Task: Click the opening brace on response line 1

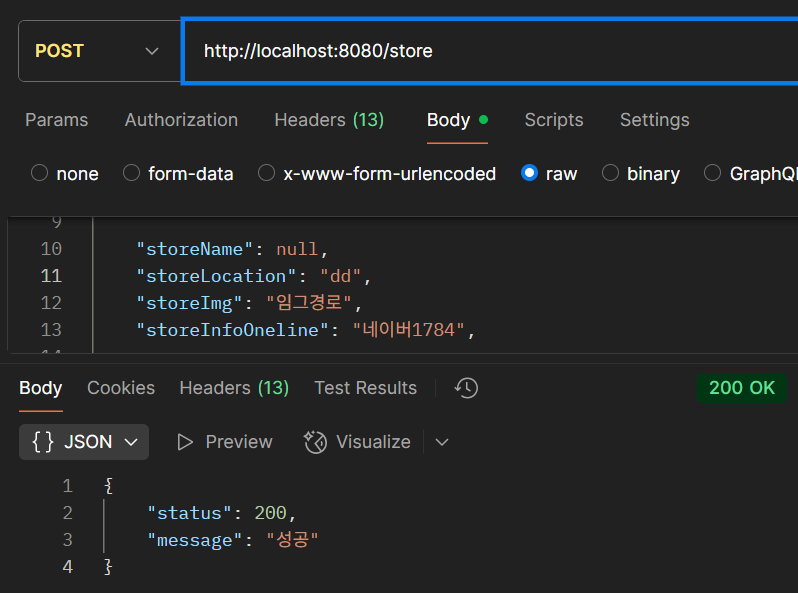Action: 108,486
